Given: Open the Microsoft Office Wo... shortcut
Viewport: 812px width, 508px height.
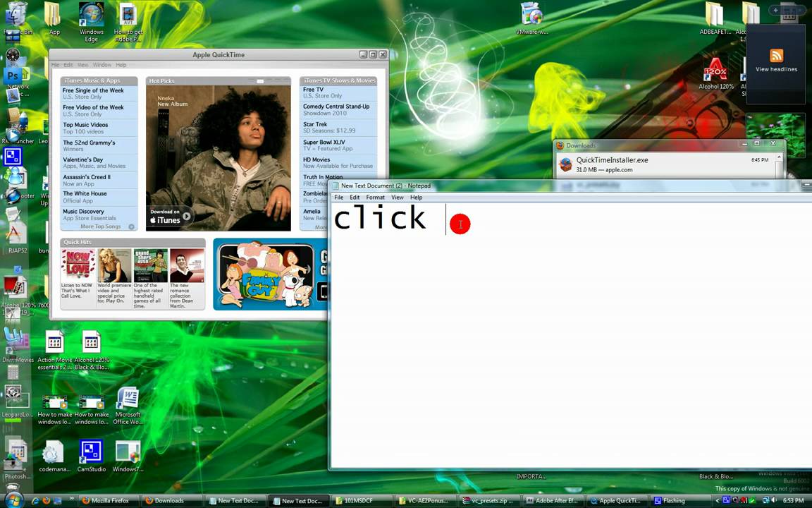Looking at the screenshot, I should point(128,399).
